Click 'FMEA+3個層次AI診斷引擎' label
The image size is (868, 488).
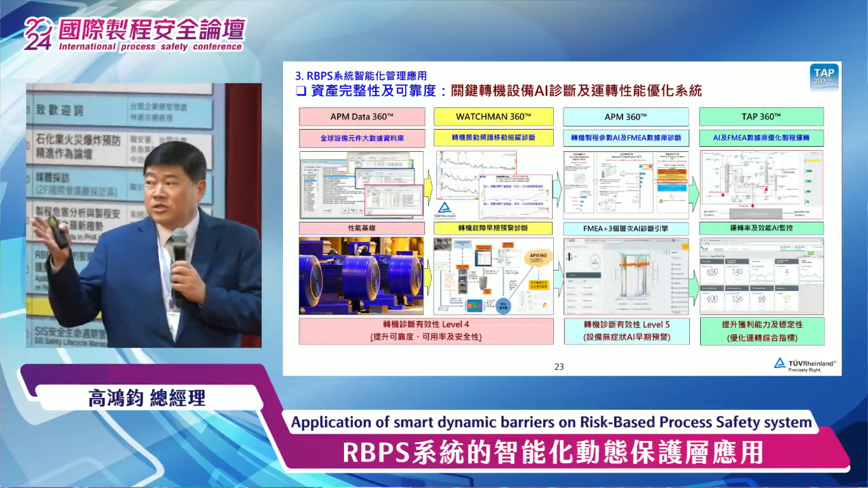(x=626, y=228)
